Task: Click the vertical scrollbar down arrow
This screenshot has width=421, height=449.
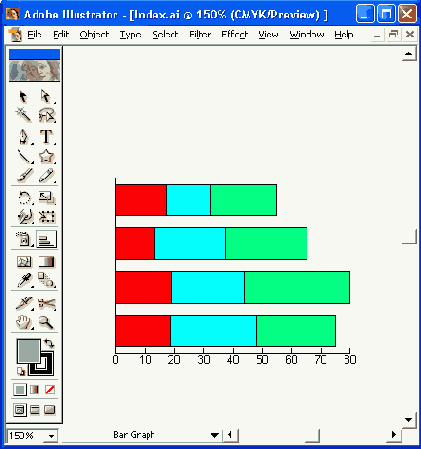Action: (x=409, y=420)
